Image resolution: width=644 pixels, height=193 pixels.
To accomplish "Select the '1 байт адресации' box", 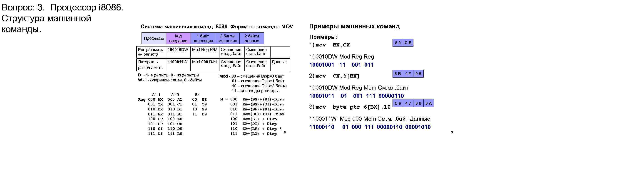I will coord(203,38).
